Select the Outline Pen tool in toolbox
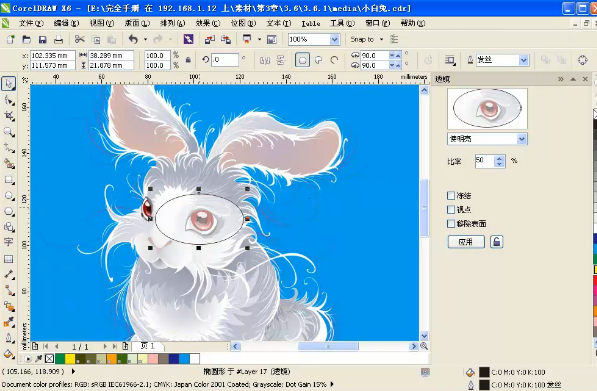 [x=9, y=338]
